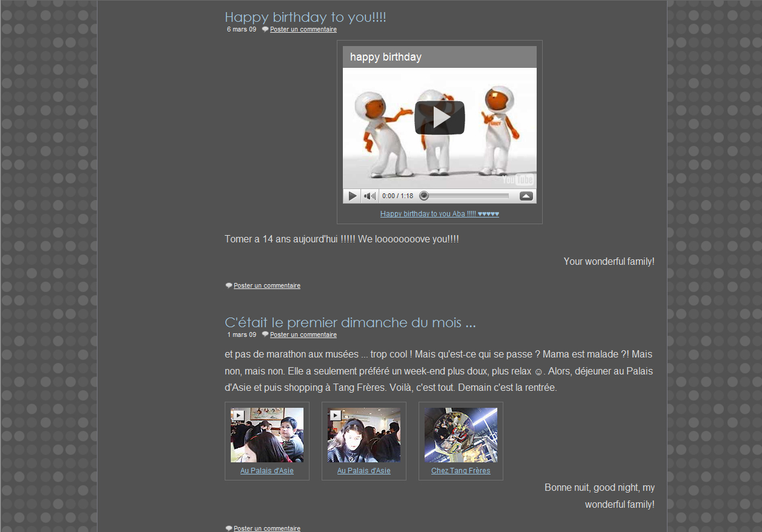Click "Poster un commentaire" below "Your wonderful family!"
This screenshot has width=762, height=532.
pos(267,286)
